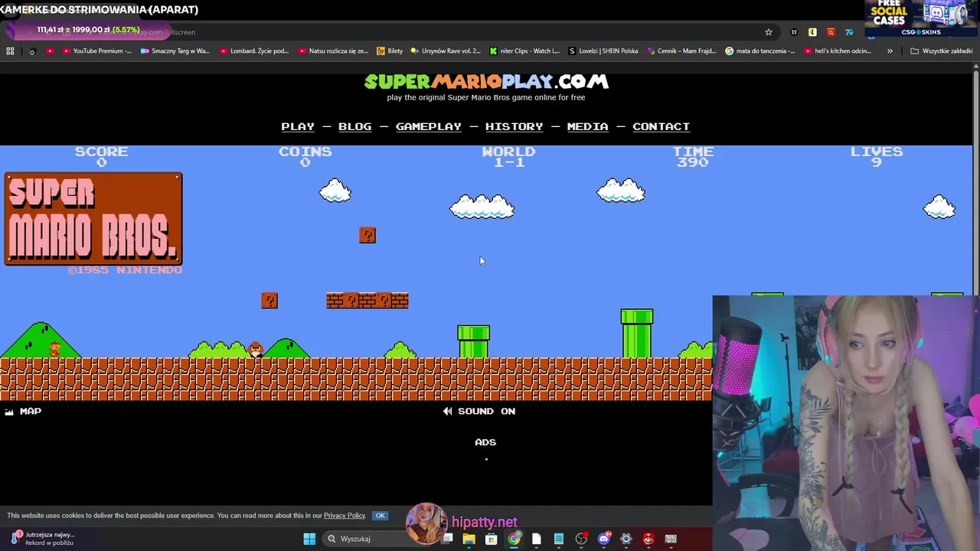The width and height of the screenshot is (980, 551).
Task: Click the speaker icon beside SOUND ON
Action: (447, 411)
